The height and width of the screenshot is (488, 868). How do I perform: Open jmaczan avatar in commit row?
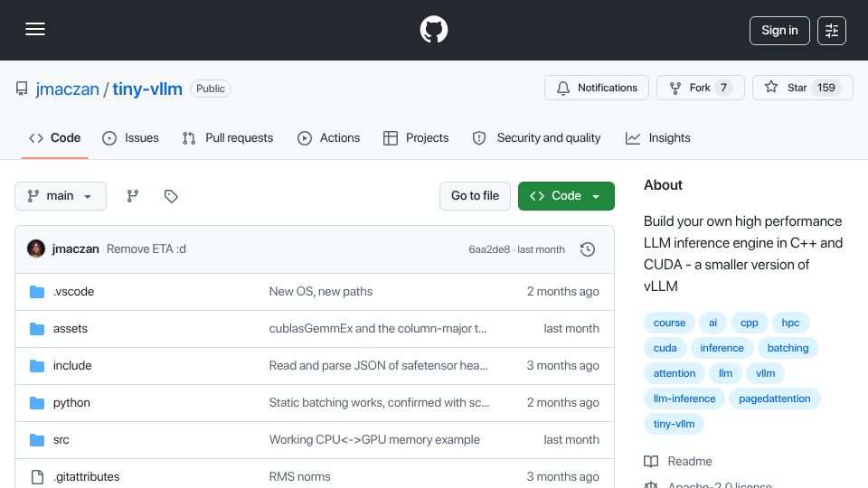(x=36, y=249)
